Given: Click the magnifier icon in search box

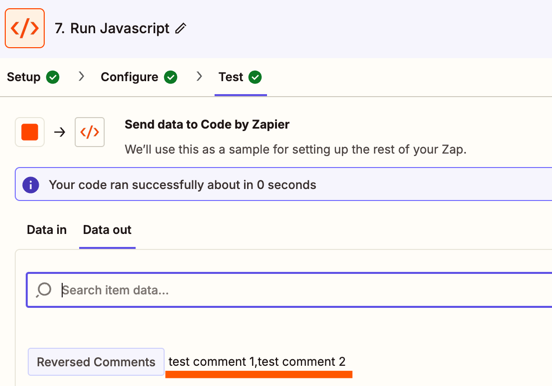Looking at the screenshot, I should coord(44,290).
